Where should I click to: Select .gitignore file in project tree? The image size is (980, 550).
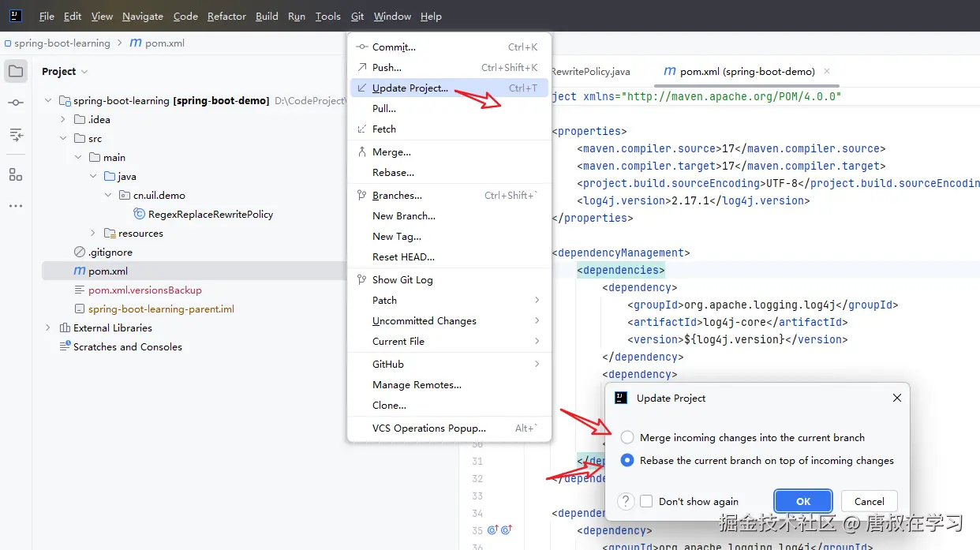tap(110, 253)
